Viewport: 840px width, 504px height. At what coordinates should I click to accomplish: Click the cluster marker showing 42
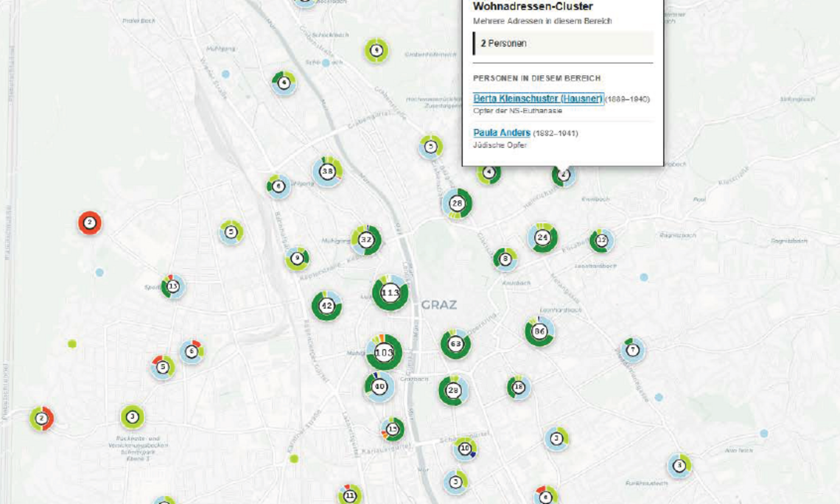326,306
